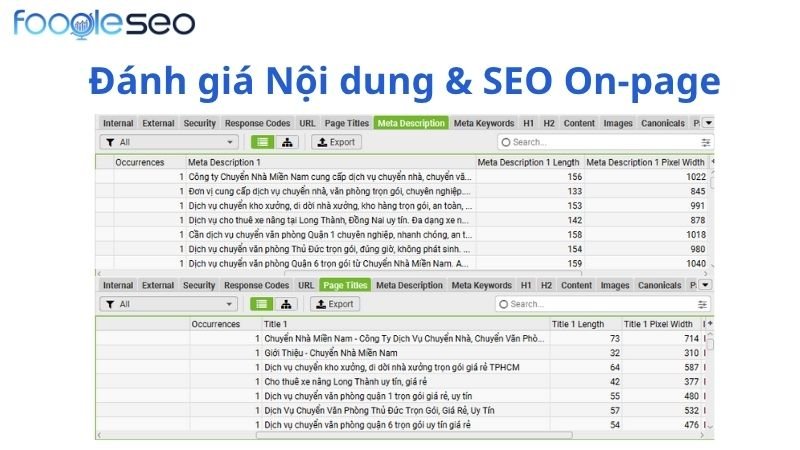Screen dimensions: 800x450
Task: Open the All filter dropdown in upper panel
Action: pyautogui.click(x=169, y=142)
